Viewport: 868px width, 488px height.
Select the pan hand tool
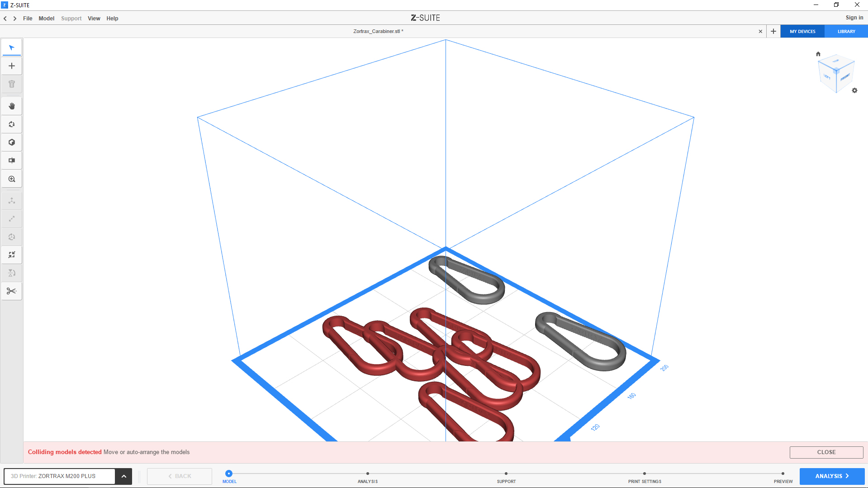click(x=12, y=106)
